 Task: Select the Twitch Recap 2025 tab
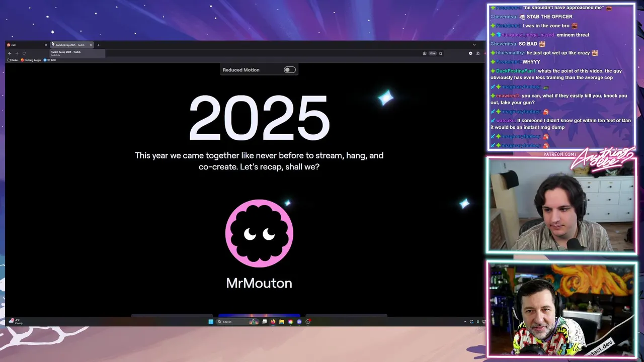click(x=72, y=45)
